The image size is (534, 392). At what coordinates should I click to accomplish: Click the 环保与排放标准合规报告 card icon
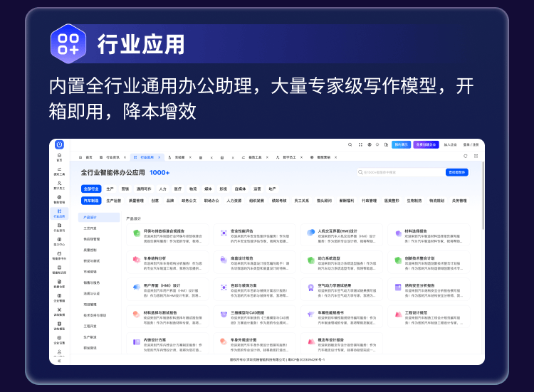coord(136,233)
